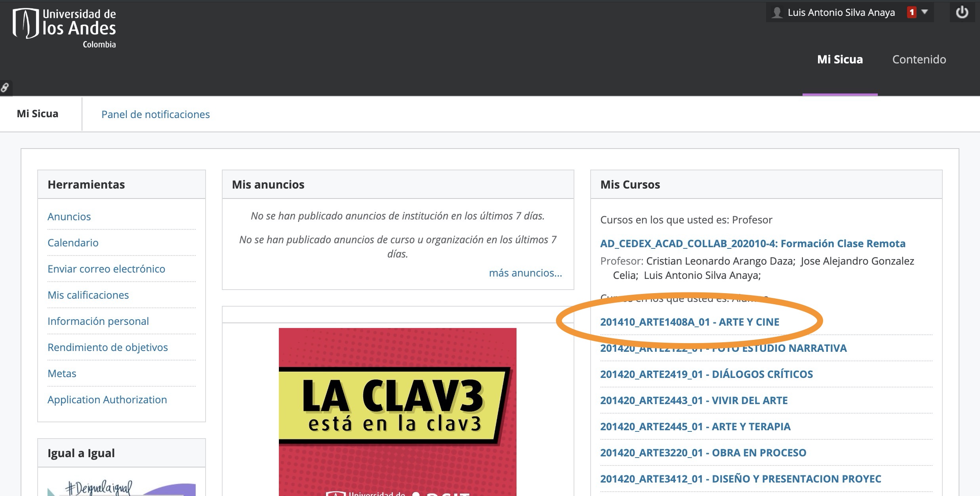Open the Anuncios tool link
Viewport: 980px width, 496px height.
point(69,217)
